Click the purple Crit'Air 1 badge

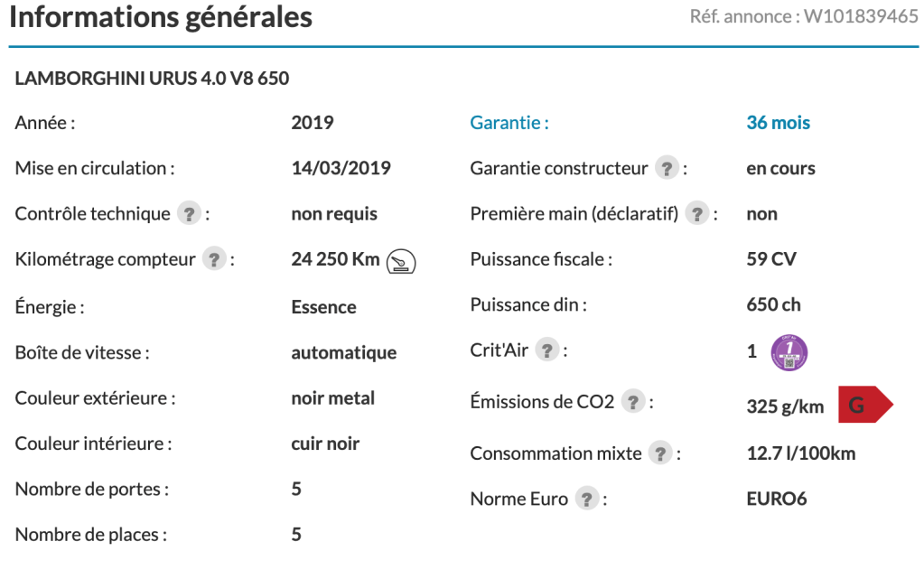click(x=789, y=351)
